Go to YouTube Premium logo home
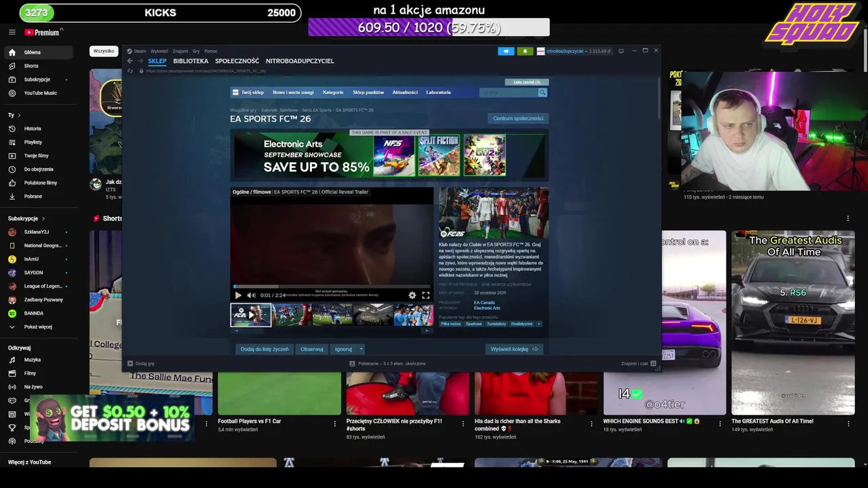The width and height of the screenshot is (868, 488). (43, 33)
